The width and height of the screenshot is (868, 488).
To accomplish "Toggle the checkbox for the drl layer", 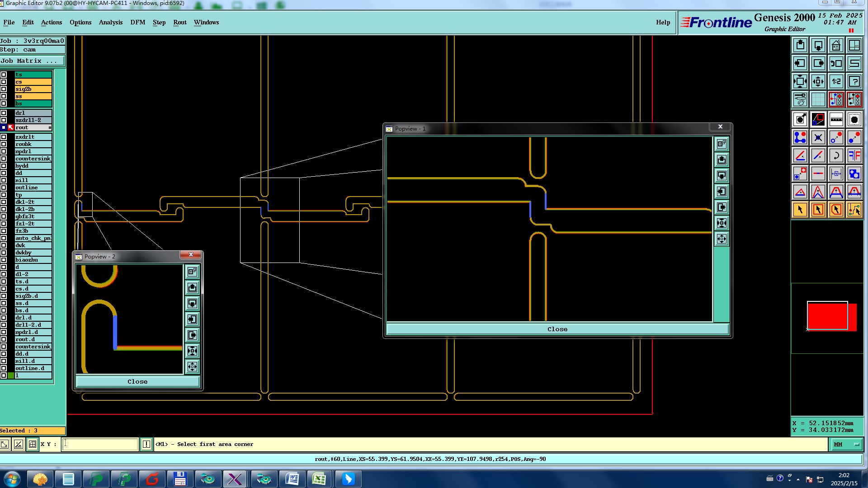I will pos(4,113).
